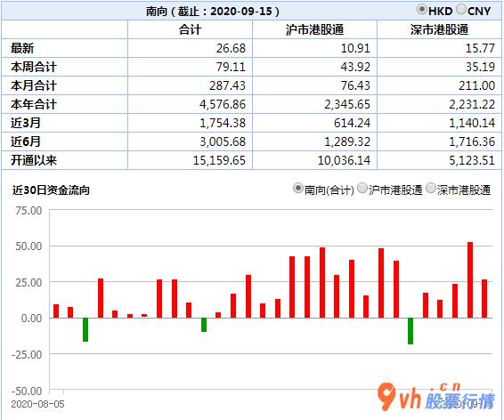Image resolution: width=504 pixels, height=420 pixels.
Task: Click the value 1,716.36
Action: tap(472, 141)
